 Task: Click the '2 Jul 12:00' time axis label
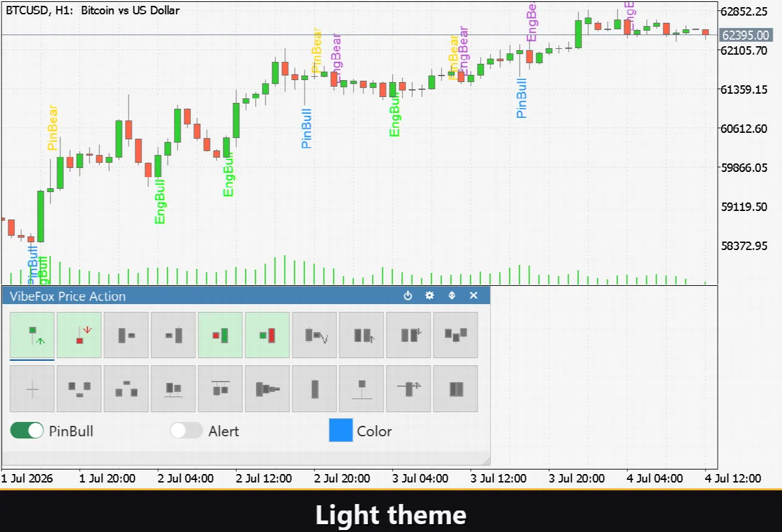coord(264,479)
